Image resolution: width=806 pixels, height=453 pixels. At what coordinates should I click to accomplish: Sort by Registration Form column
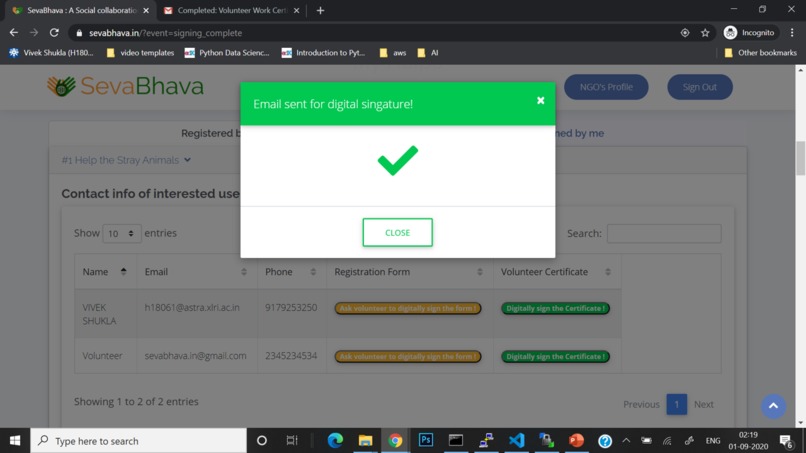click(x=410, y=271)
